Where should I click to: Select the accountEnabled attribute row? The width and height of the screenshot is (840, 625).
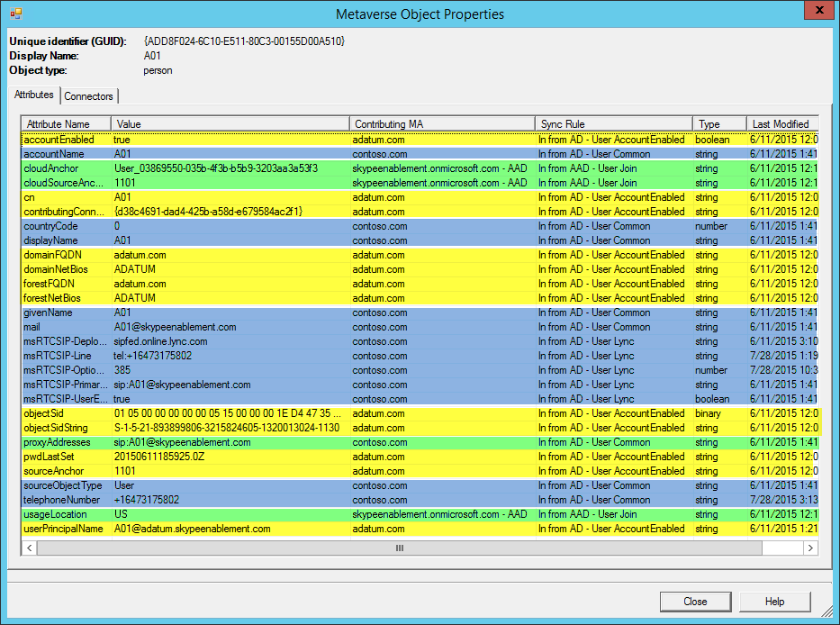coord(420,140)
